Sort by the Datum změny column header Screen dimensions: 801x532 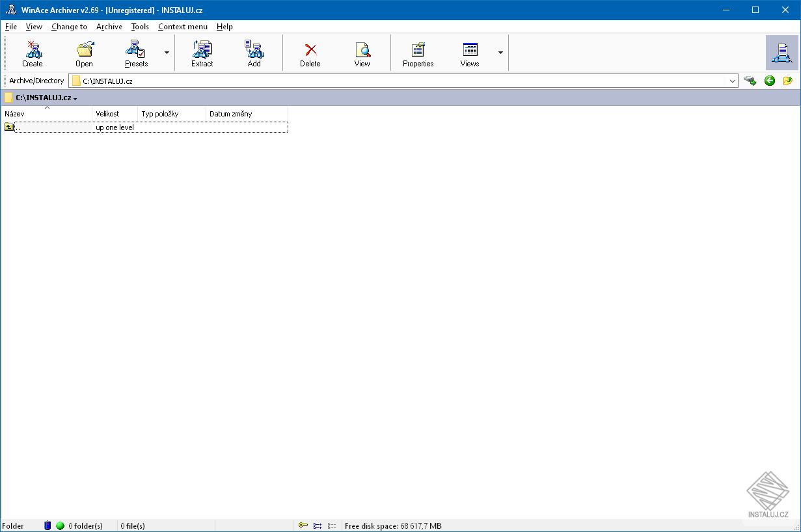coord(247,114)
